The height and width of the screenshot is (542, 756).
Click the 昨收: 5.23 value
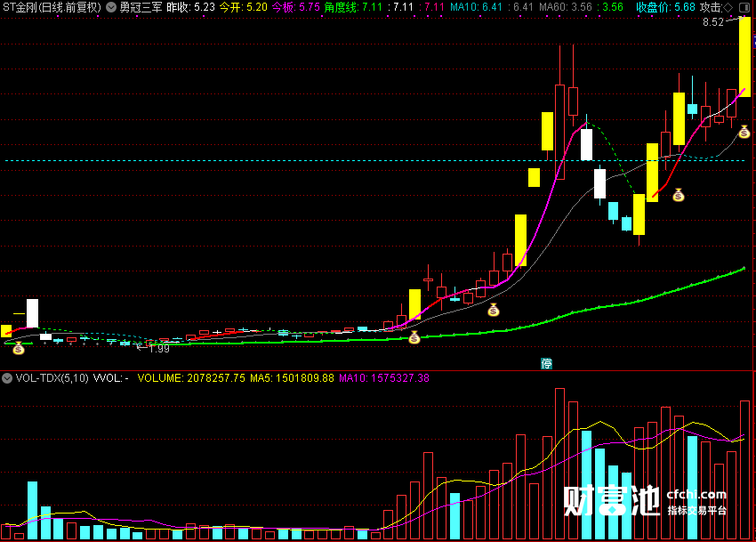pyautogui.click(x=190, y=7)
